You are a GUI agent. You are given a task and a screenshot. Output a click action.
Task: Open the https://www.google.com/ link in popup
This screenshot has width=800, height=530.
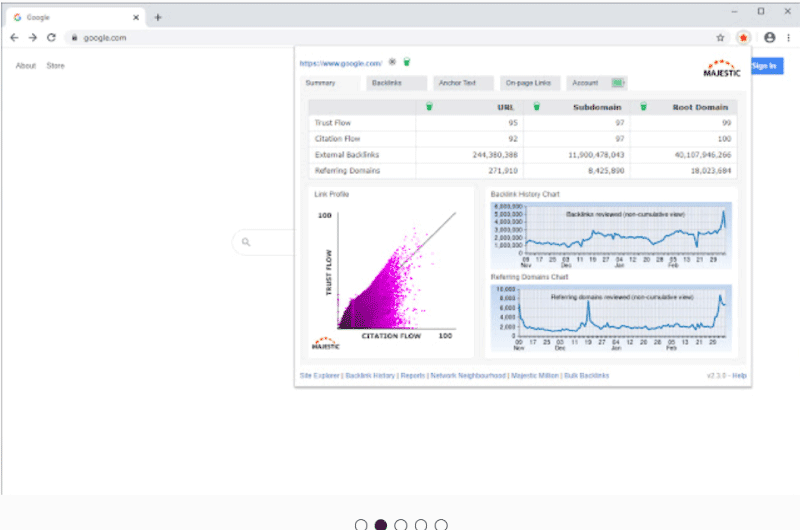pos(341,63)
